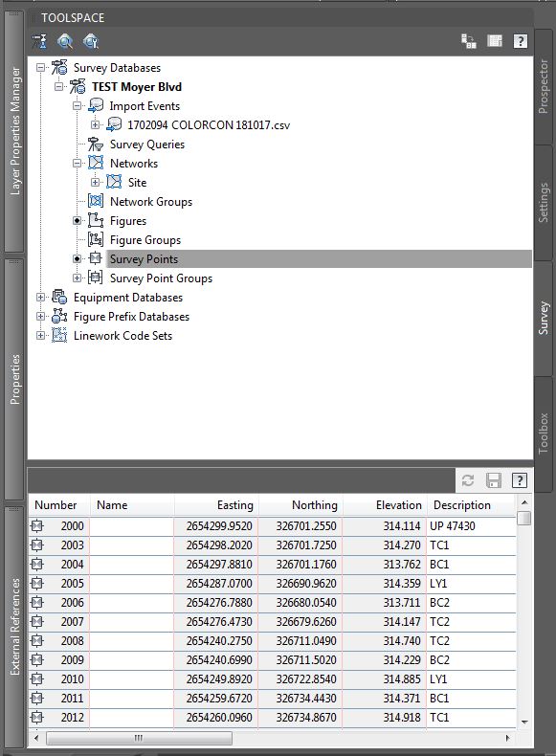Sort by the Description column header
This screenshot has width=556, height=756.
point(471,505)
